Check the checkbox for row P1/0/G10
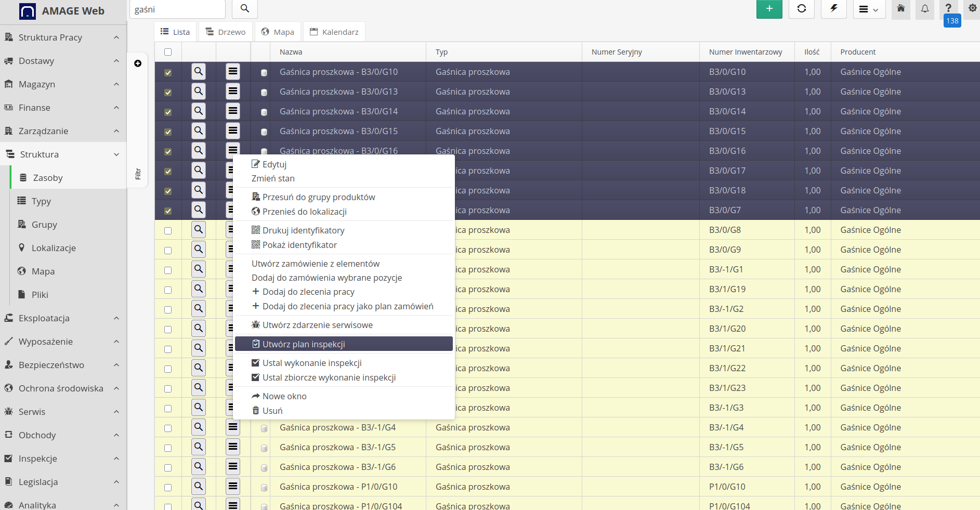Viewport: 980px width, 510px height. tap(168, 488)
